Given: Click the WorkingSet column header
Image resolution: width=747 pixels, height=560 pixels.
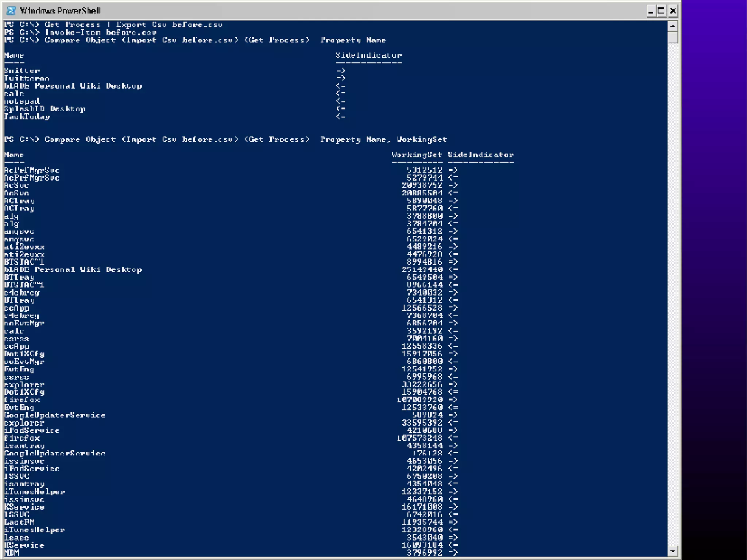Looking at the screenshot, I should tap(417, 155).
